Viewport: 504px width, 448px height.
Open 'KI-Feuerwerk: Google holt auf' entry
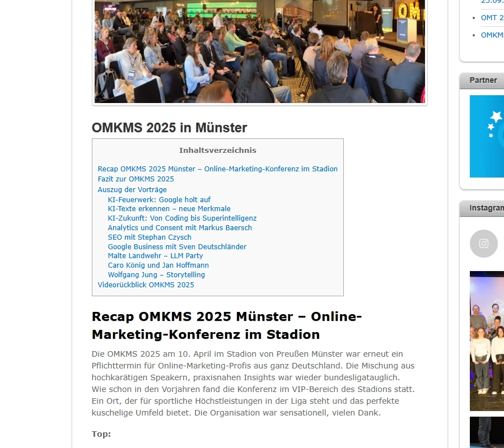[x=159, y=199]
